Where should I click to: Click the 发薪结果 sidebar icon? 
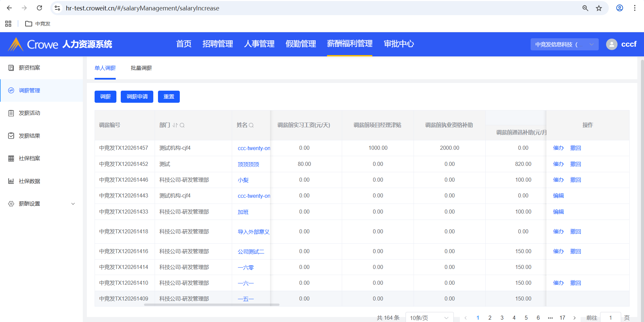point(11,136)
